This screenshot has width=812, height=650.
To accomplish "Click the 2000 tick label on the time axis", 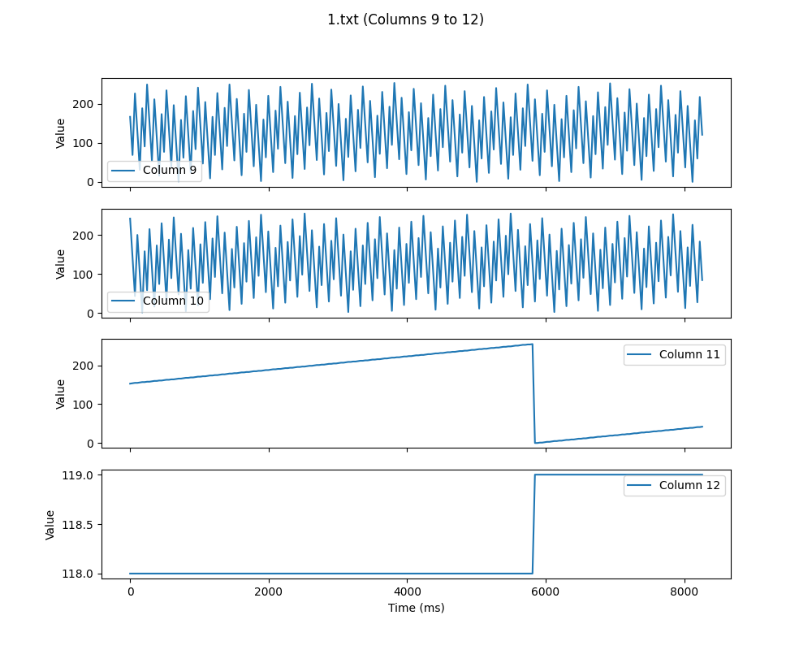I will click(268, 591).
